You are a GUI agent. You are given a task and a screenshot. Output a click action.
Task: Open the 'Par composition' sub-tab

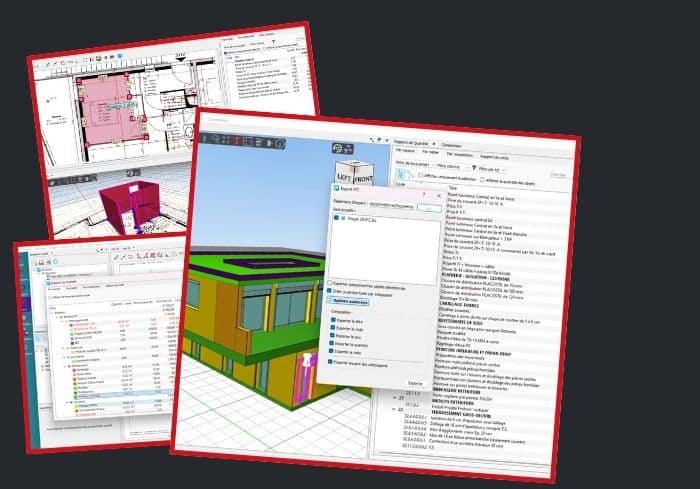click(460, 155)
